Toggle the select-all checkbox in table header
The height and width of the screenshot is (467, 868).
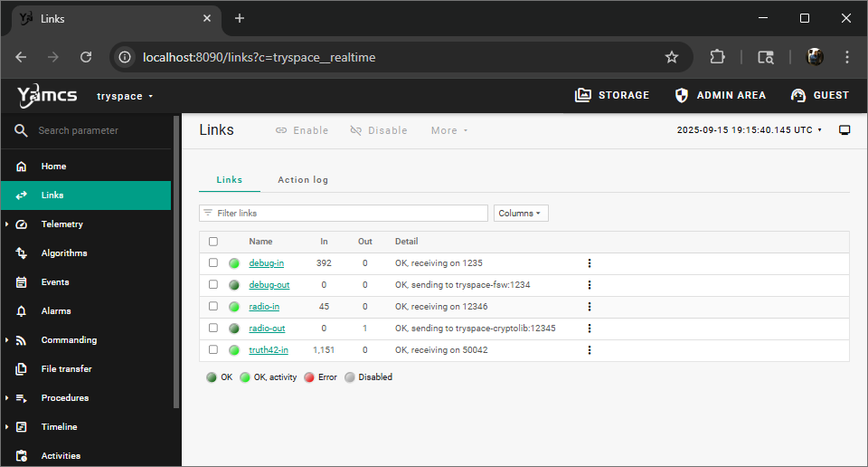(213, 242)
